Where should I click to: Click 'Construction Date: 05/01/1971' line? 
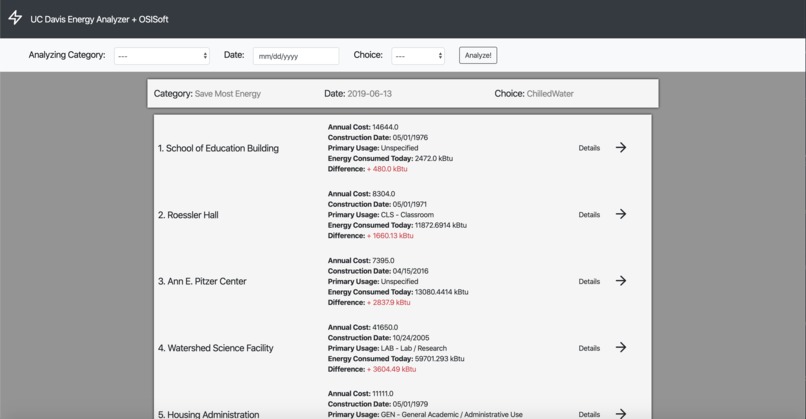pos(377,205)
